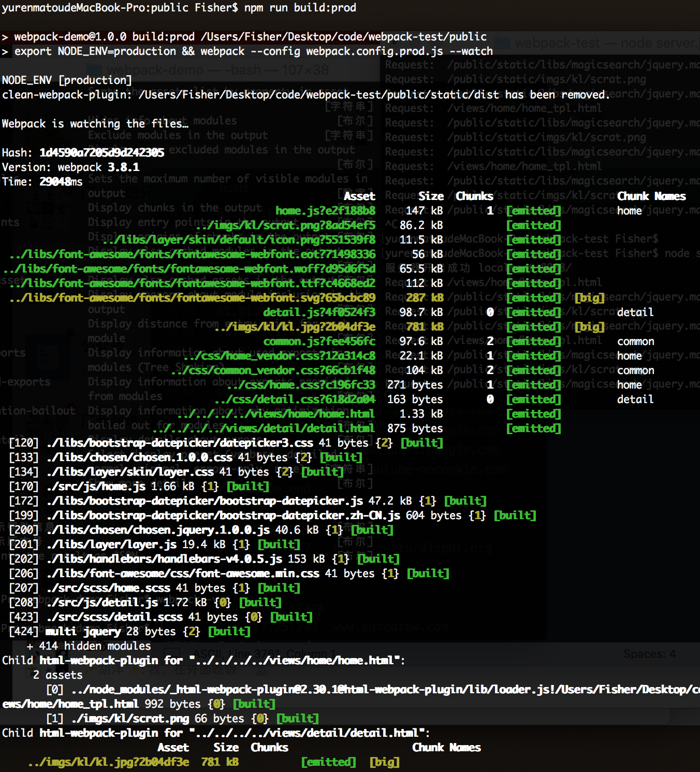The height and width of the screenshot is (772, 700).
Task: Click 'Child html-webpack-plugin' line for detail.html
Action: click(216, 733)
